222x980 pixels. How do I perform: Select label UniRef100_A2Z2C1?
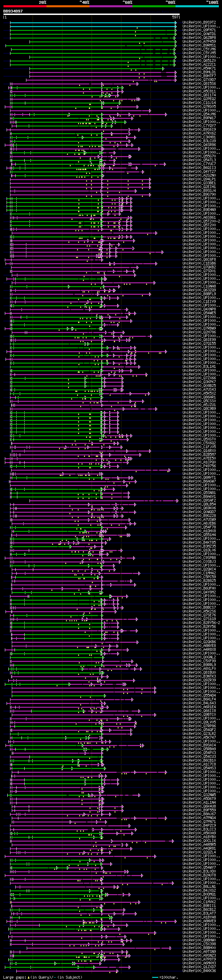pos(199,64)
